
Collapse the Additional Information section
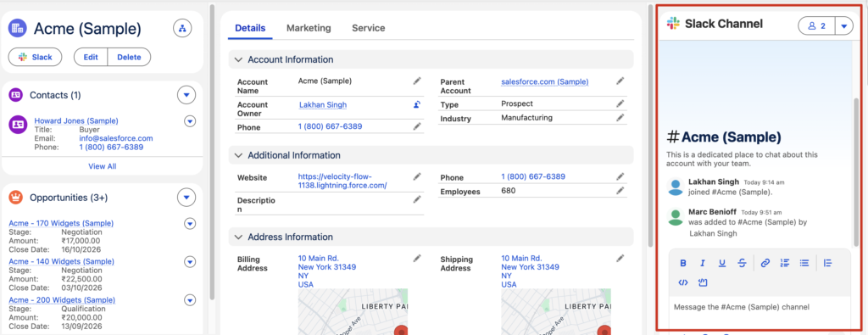(238, 155)
